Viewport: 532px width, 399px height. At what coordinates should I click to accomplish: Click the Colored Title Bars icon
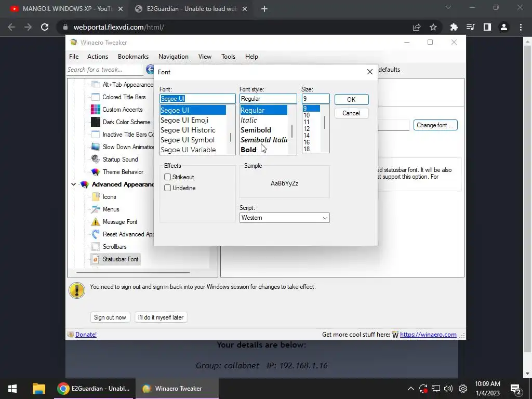click(x=96, y=97)
